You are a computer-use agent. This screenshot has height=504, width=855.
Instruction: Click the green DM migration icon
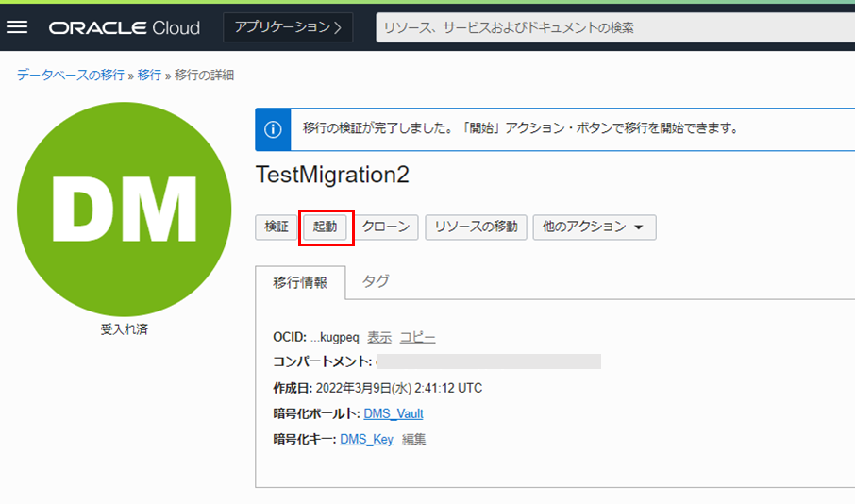124,209
